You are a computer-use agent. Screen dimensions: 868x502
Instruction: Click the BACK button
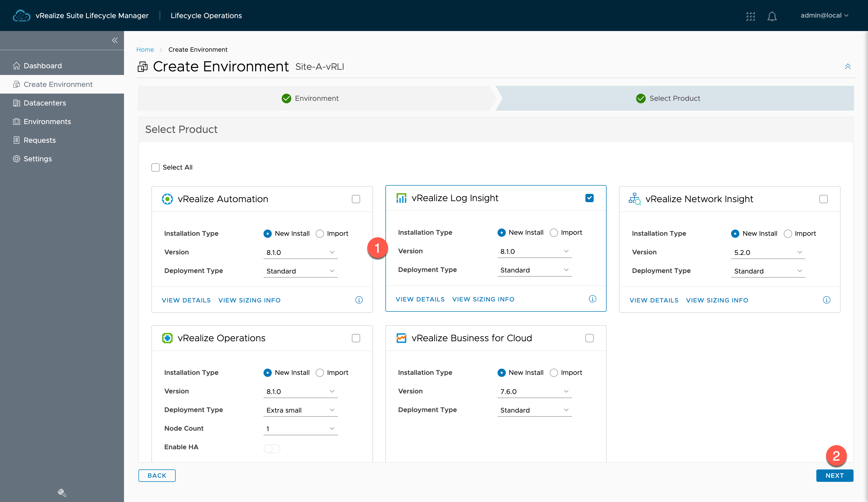[157, 475]
